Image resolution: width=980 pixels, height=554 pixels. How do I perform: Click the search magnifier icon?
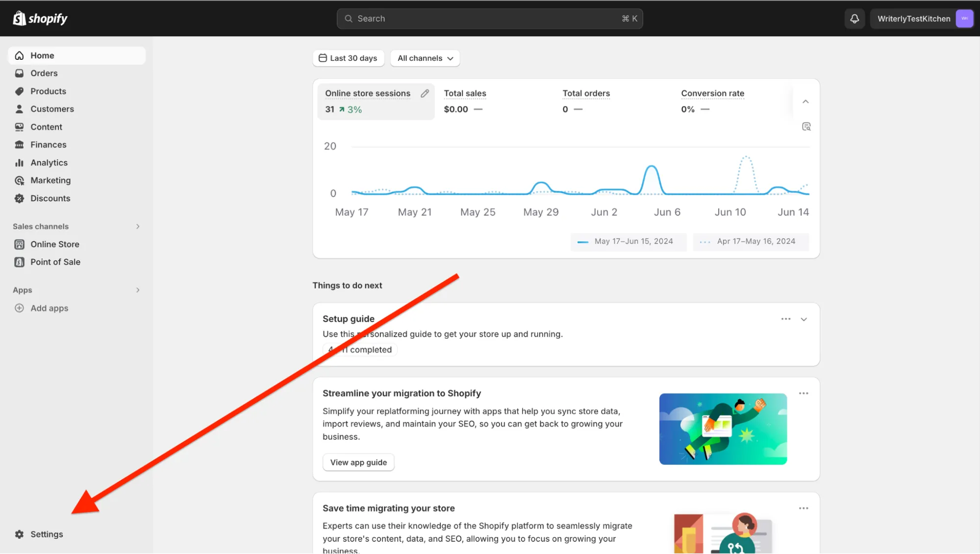click(x=349, y=19)
